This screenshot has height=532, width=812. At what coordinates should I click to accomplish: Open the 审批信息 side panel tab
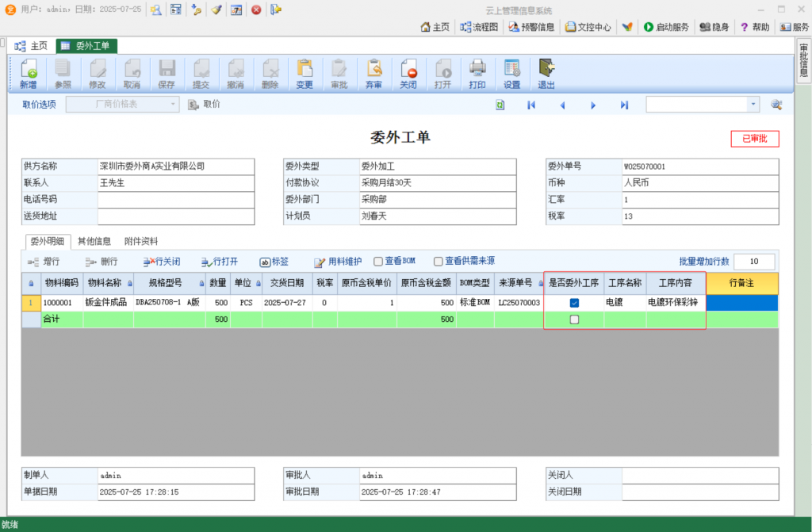point(804,60)
